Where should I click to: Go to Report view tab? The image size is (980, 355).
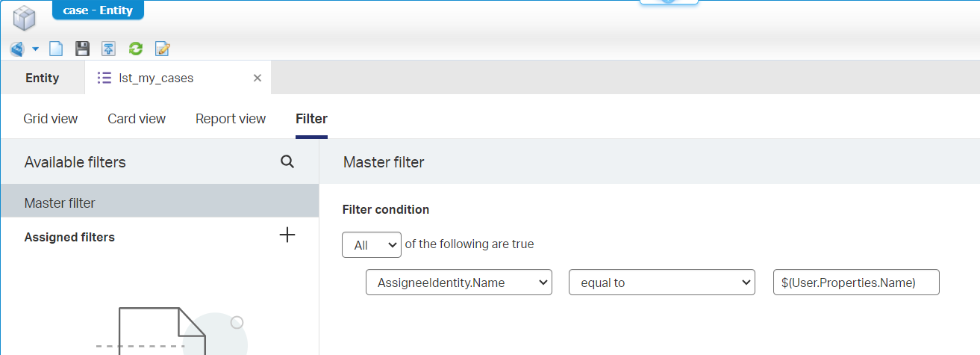coord(231,119)
